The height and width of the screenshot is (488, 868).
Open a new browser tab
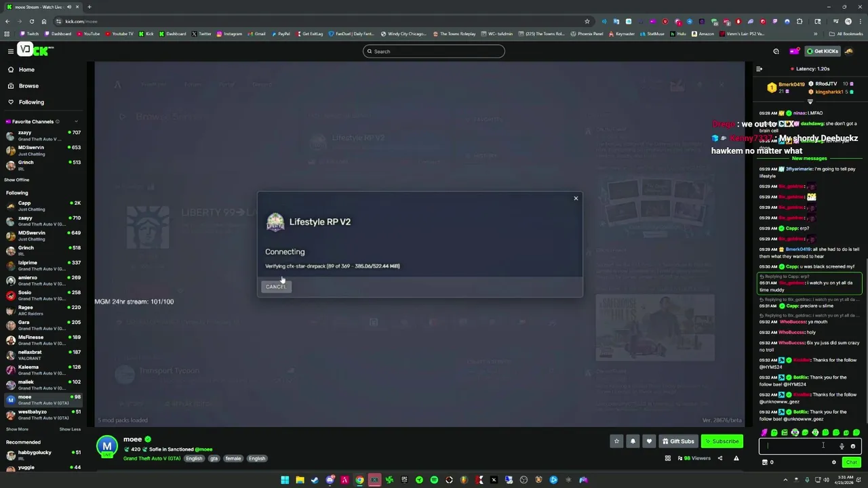pyautogui.click(x=89, y=7)
